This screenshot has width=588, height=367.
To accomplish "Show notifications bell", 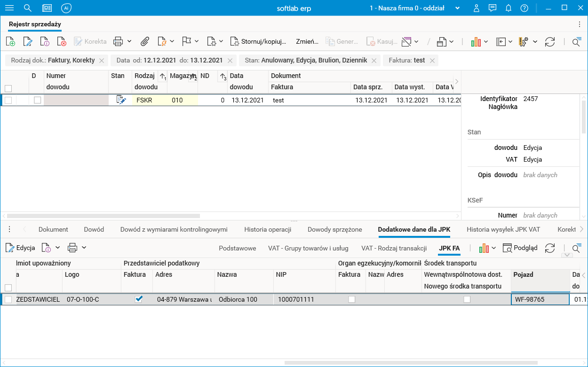I will pyautogui.click(x=509, y=8).
